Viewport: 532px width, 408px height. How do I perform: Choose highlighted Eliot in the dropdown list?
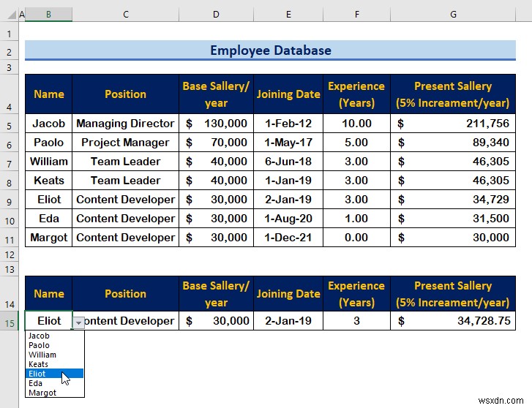54,374
